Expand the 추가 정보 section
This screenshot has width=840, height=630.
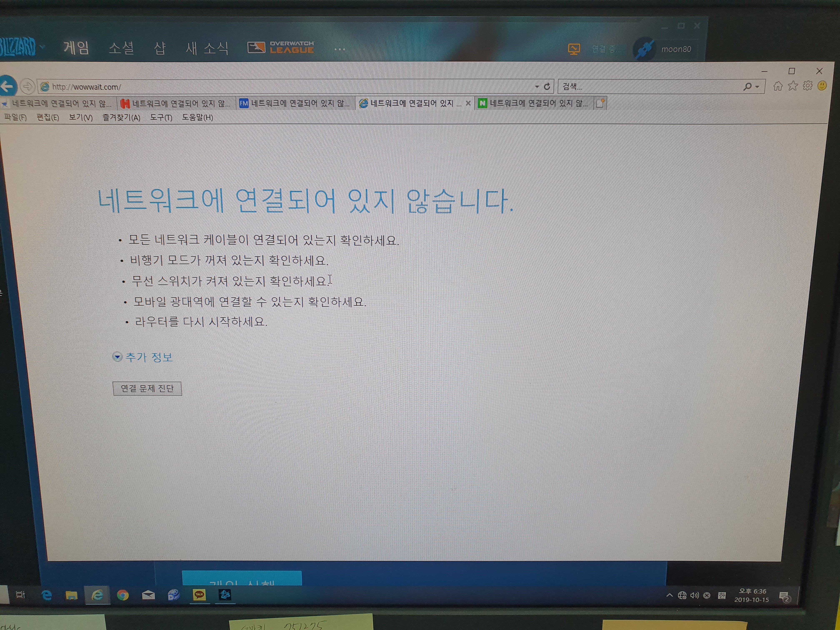click(x=143, y=357)
